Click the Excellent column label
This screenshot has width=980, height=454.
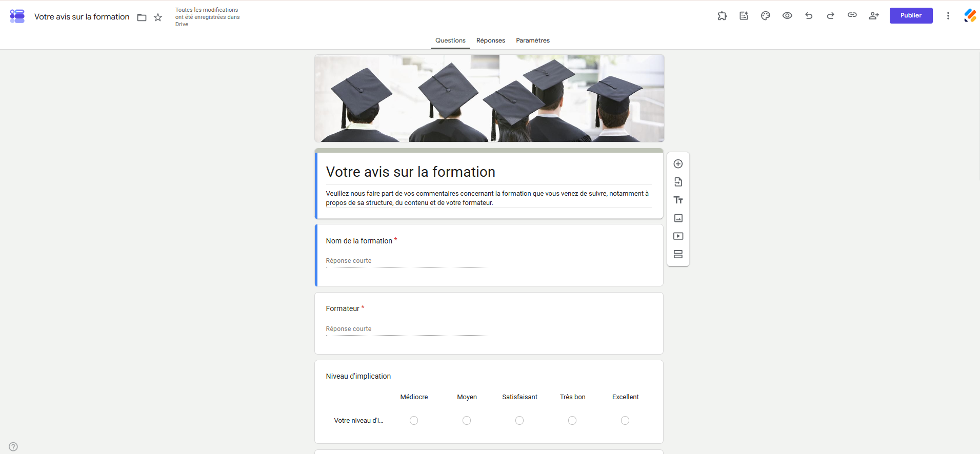tap(626, 397)
